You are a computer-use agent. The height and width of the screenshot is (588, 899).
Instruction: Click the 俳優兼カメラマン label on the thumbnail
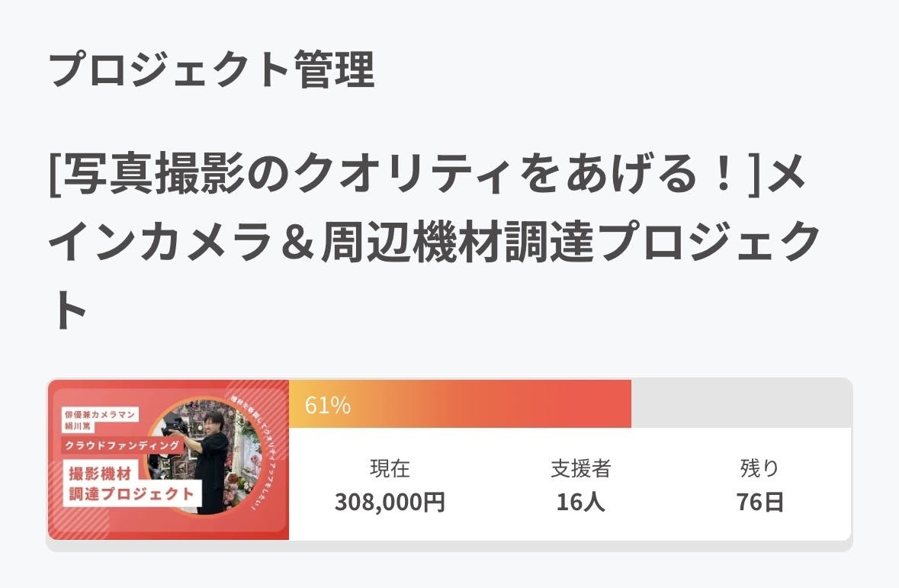101,414
